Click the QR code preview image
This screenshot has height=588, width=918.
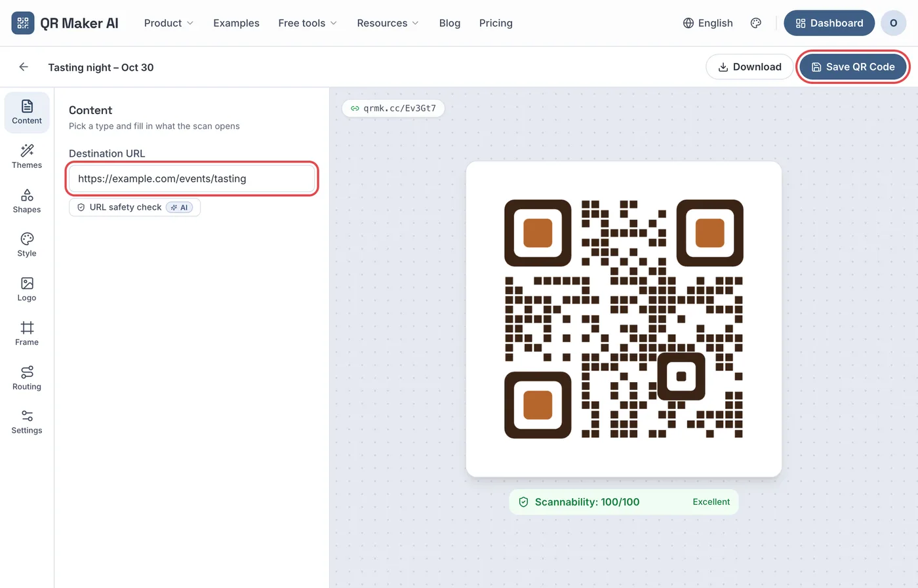pos(624,319)
